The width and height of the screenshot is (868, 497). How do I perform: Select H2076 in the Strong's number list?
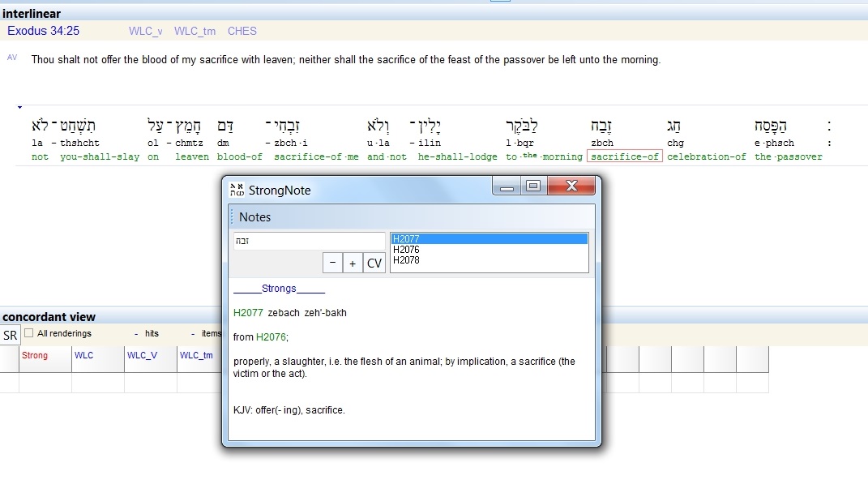click(x=488, y=250)
